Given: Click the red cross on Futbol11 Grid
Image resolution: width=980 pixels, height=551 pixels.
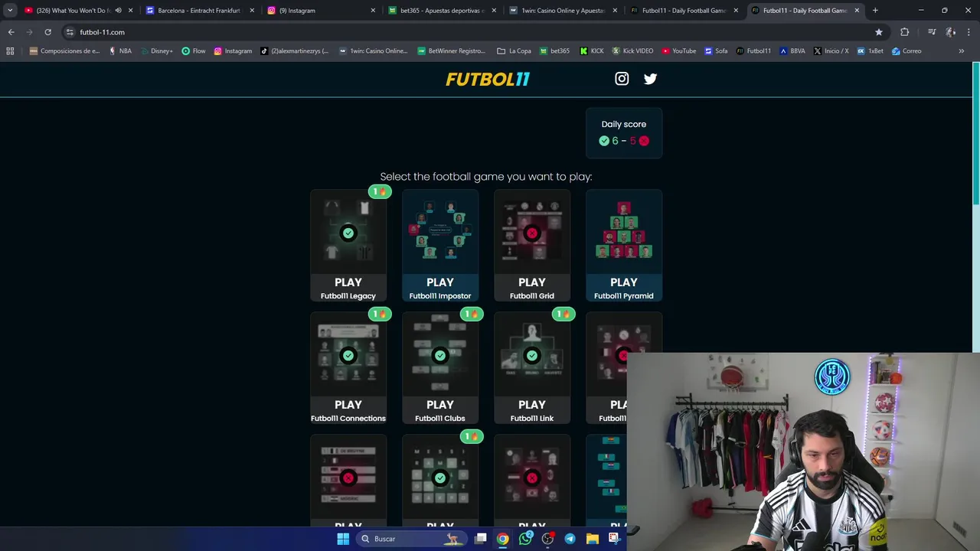Looking at the screenshot, I should click(x=532, y=233).
